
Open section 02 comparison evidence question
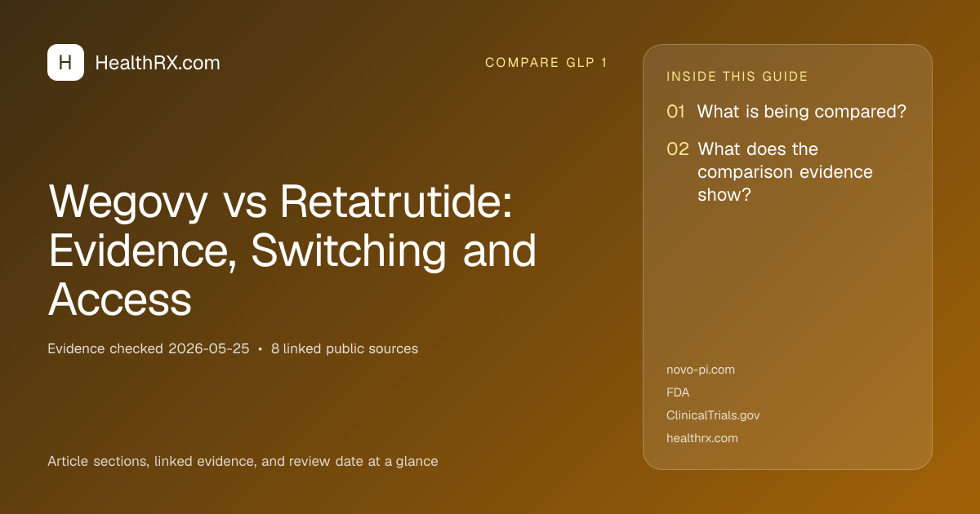[770, 172]
